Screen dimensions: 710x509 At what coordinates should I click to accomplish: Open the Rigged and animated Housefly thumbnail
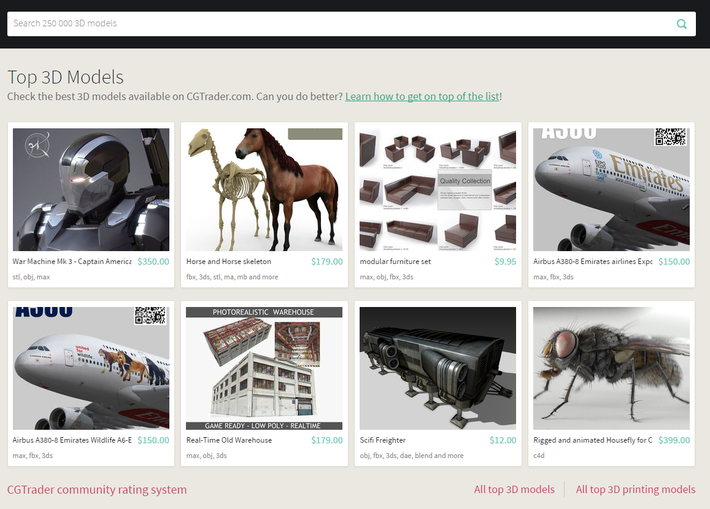tap(611, 368)
